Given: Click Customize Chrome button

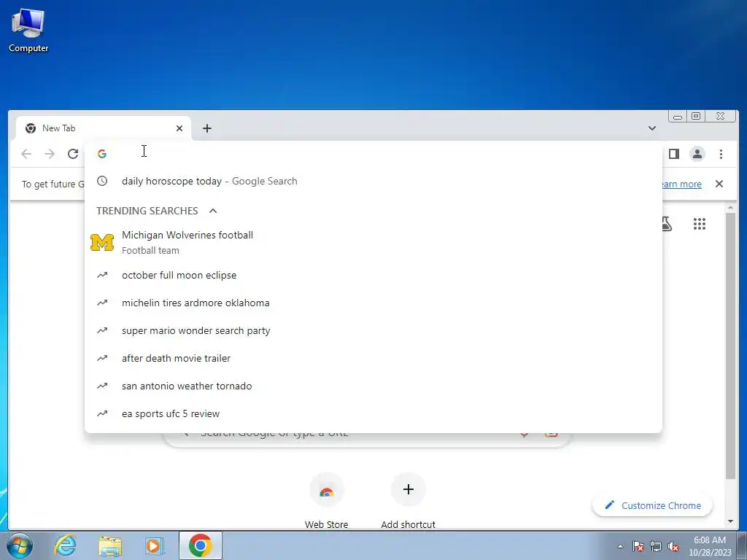Looking at the screenshot, I should 652,506.
